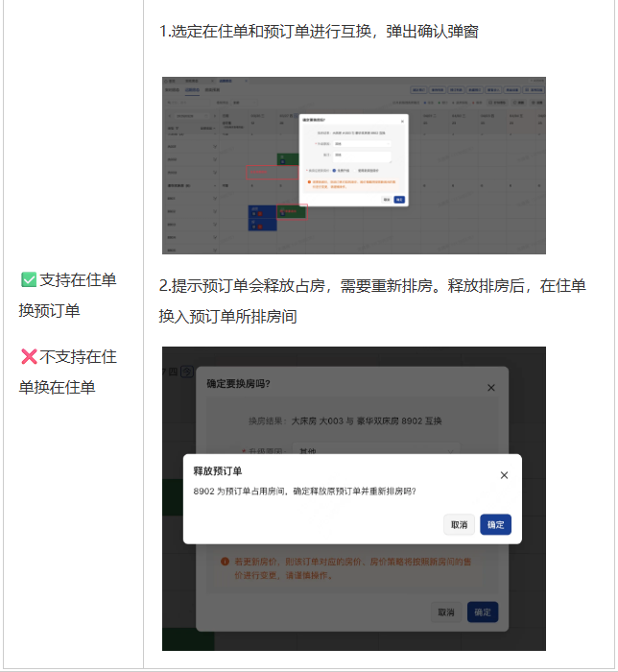Click the orange warning text 若更新房价
Image resolution: width=618 pixels, height=672 pixels.
352,568
